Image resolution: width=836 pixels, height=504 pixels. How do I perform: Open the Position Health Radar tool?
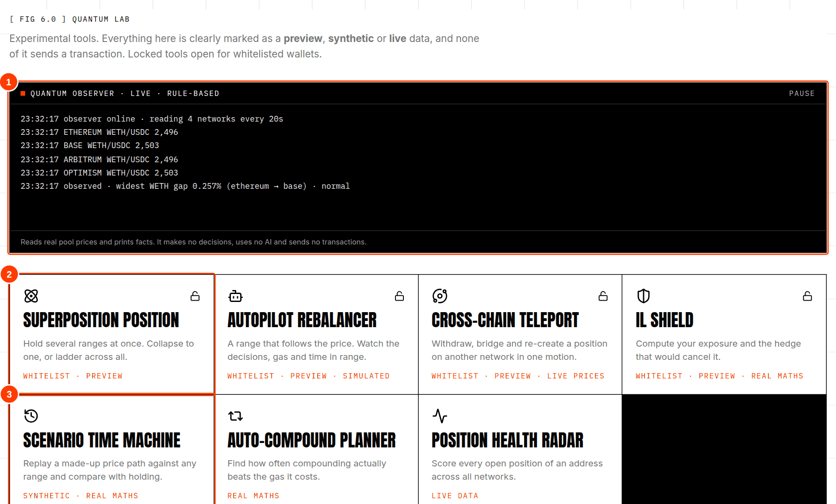coord(520,450)
